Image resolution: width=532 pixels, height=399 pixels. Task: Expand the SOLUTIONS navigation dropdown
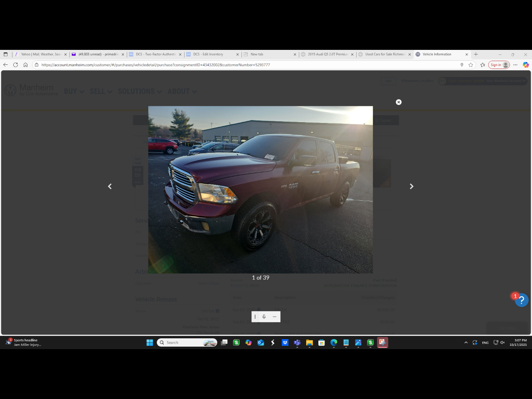[x=140, y=91]
